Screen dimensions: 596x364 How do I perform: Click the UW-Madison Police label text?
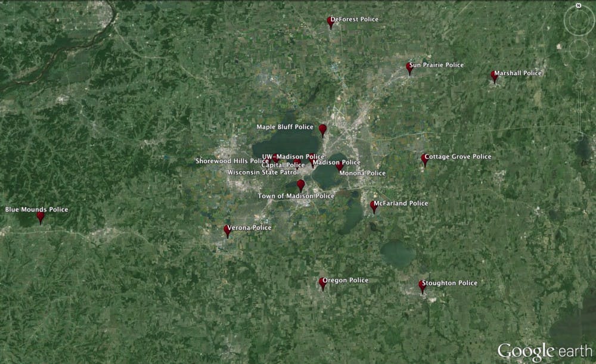(x=293, y=157)
